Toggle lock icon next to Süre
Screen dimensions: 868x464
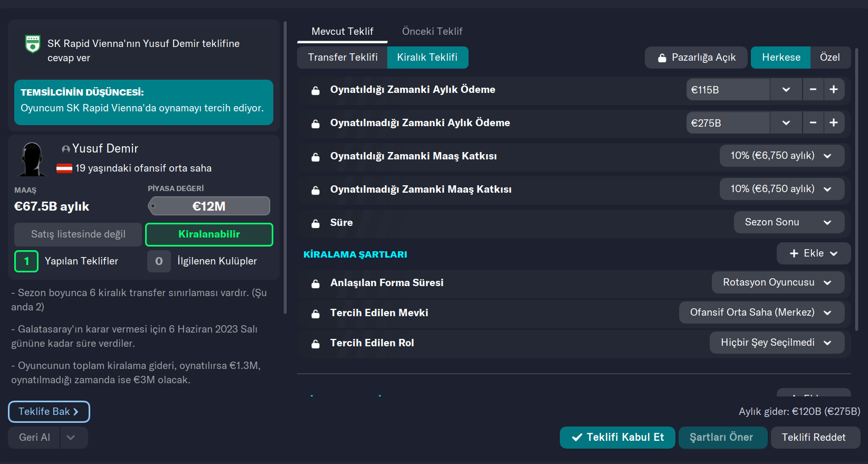(316, 223)
